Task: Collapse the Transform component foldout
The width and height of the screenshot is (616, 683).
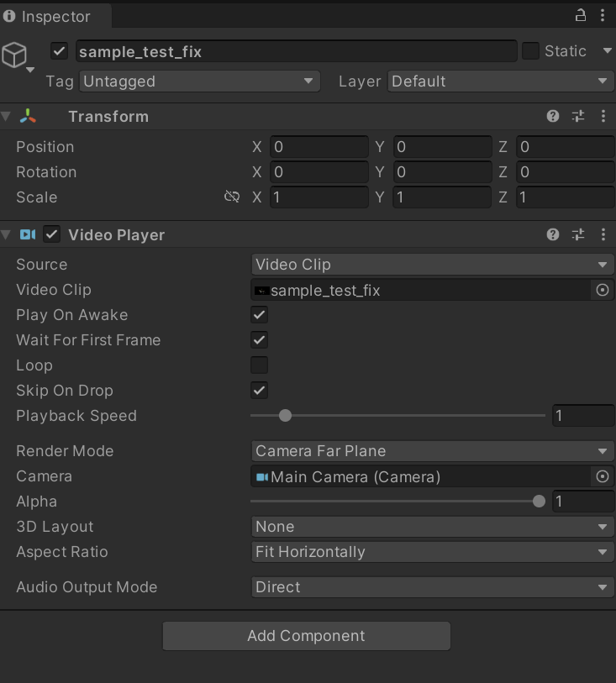Action: pyautogui.click(x=6, y=116)
